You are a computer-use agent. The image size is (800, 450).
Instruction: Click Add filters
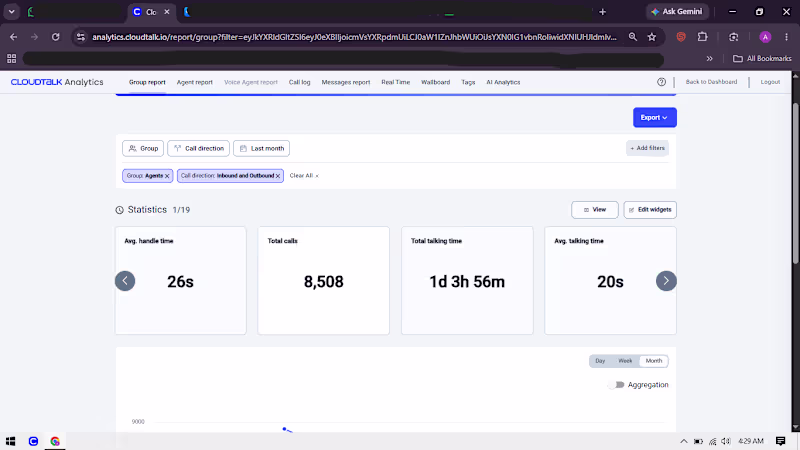coord(647,148)
